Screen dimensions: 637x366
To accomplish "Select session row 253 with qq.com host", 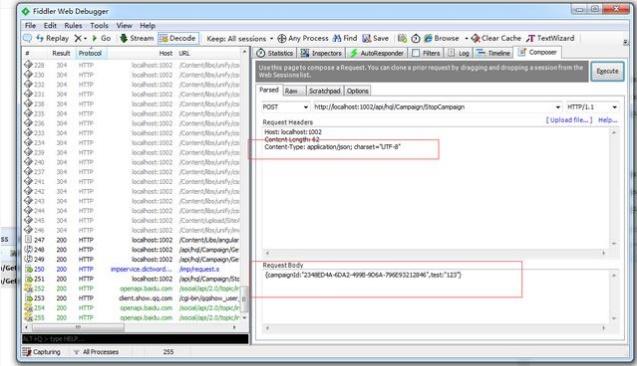I will [132, 299].
